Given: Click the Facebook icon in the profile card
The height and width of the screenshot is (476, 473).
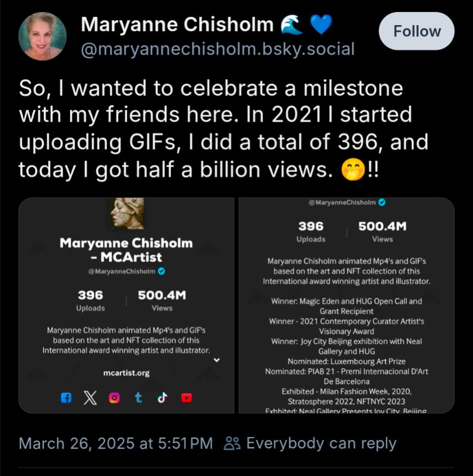Looking at the screenshot, I should 66,398.
